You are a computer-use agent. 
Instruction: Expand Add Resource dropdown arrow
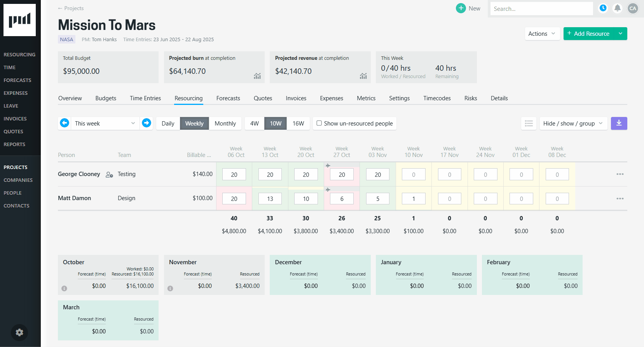pyautogui.click(x=620, y=34)
